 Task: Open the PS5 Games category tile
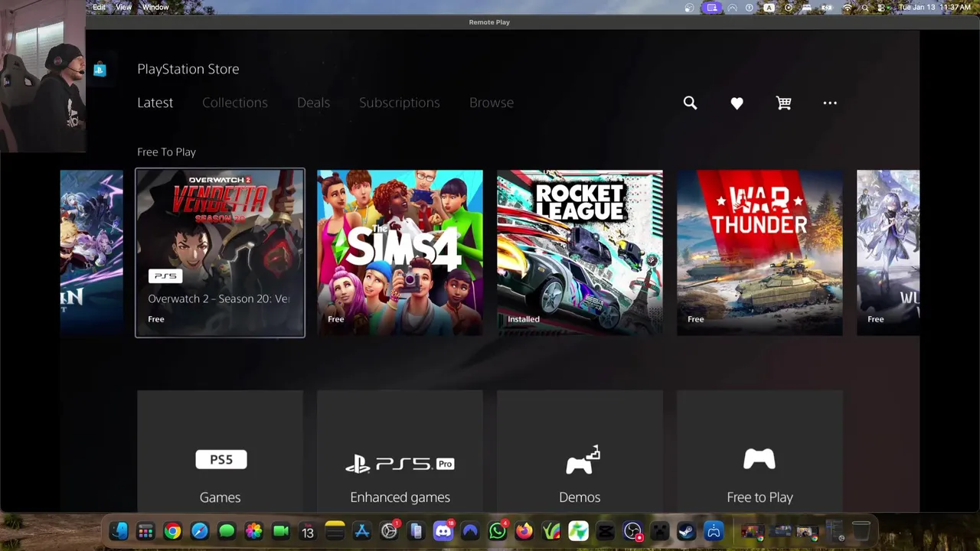pyautogui.click(x=220, y=451)
